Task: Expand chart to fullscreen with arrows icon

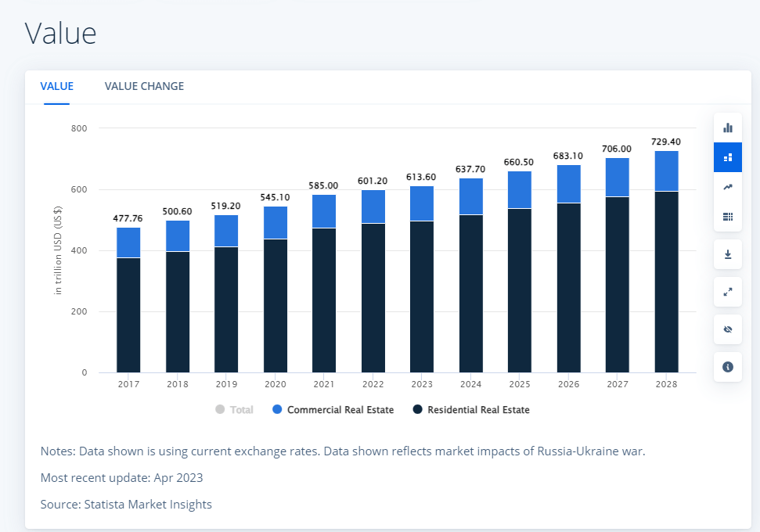Action: 727,292
